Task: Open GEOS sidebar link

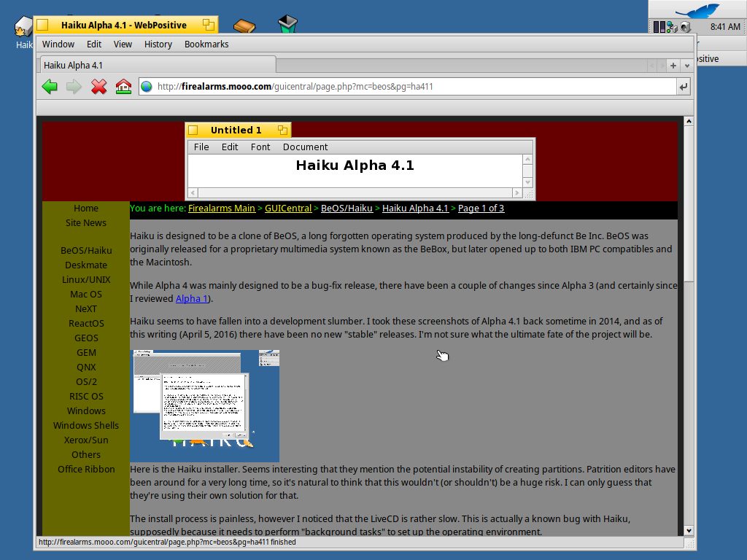Action: click(x=86, y=338)
